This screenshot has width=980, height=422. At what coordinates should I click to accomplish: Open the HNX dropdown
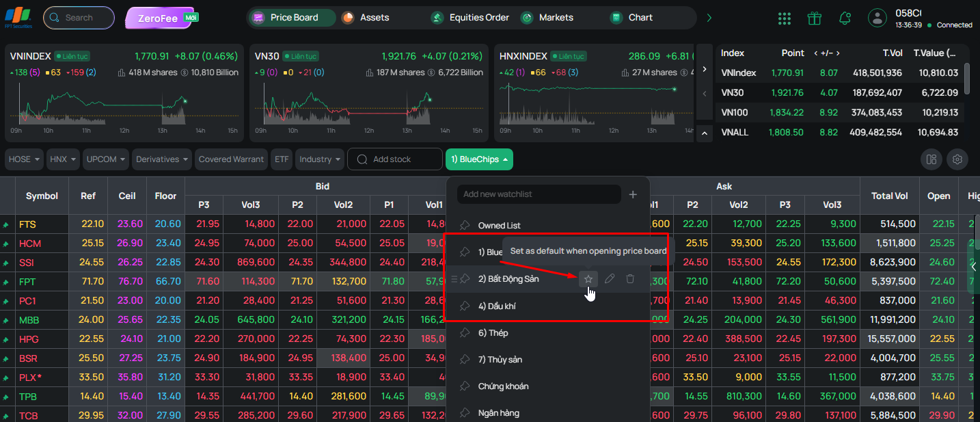[63, 159]
